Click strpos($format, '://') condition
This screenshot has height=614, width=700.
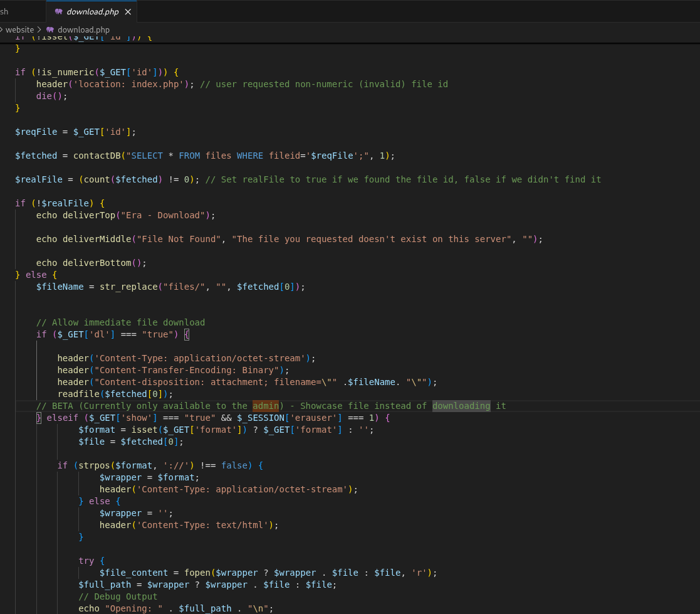click(137, 465)
